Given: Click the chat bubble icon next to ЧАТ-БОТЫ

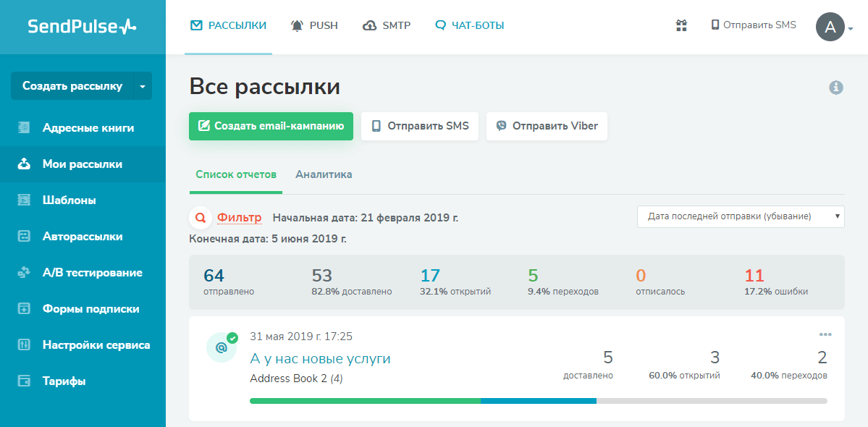Looking at the screenshot, I should [441, 25].
